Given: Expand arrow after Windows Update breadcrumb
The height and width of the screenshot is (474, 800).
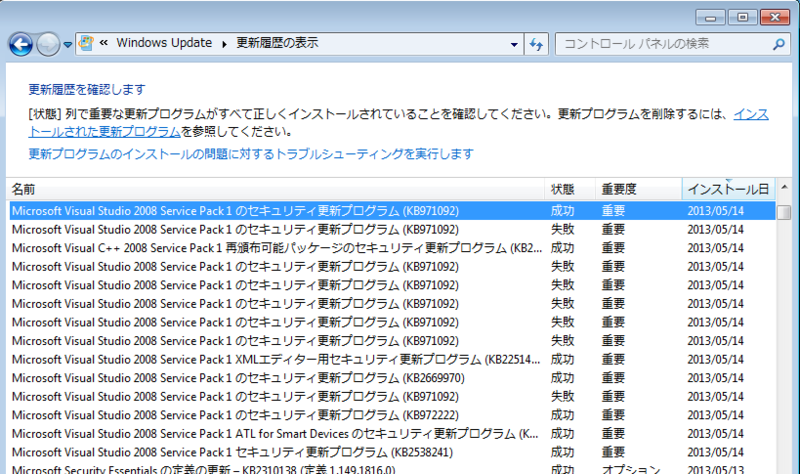Looking at the screenshot, I should (224, 44).
